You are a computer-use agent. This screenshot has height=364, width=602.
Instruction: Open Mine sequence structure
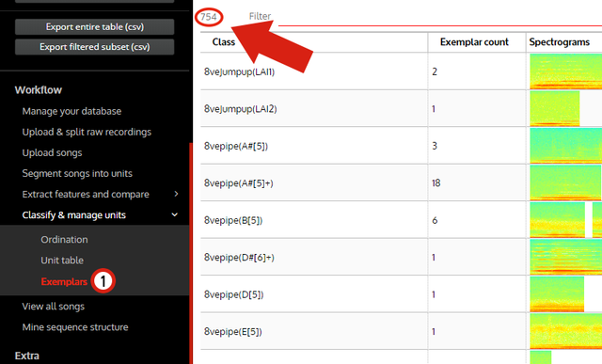pos(75,327)
